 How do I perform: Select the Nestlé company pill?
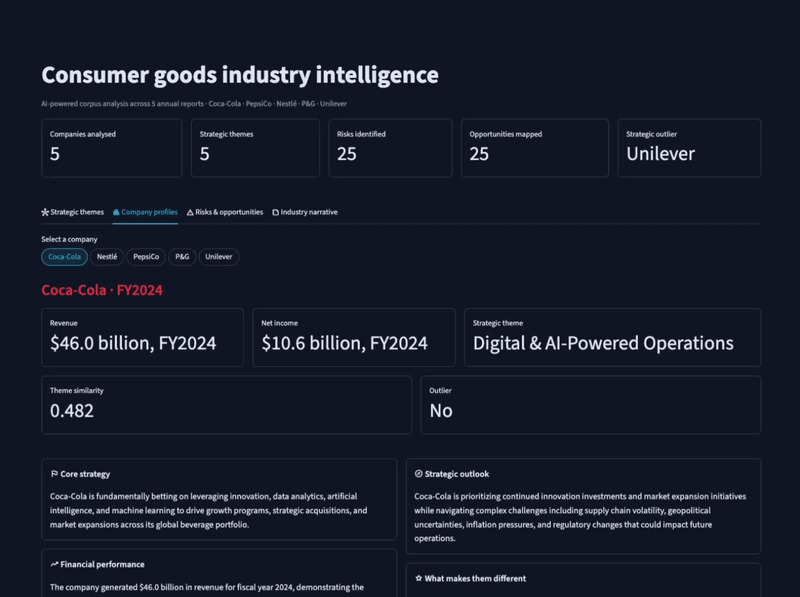tap(107, 257)
